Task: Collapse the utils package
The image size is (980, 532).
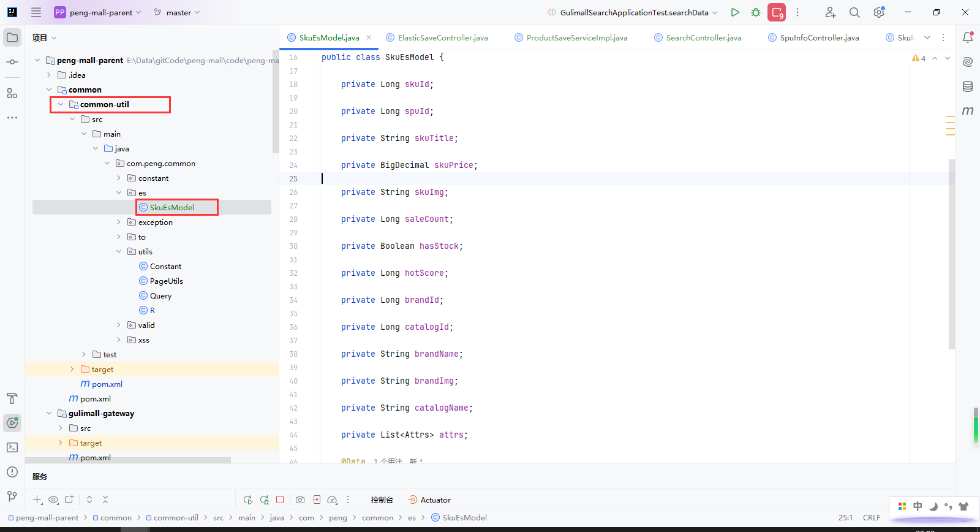Action: click(119, 251)
